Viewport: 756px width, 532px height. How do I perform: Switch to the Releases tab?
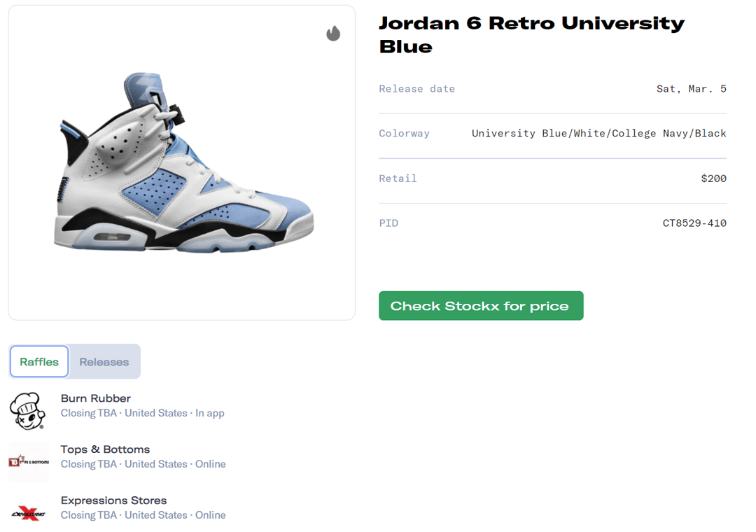click(x=104, y=362)
